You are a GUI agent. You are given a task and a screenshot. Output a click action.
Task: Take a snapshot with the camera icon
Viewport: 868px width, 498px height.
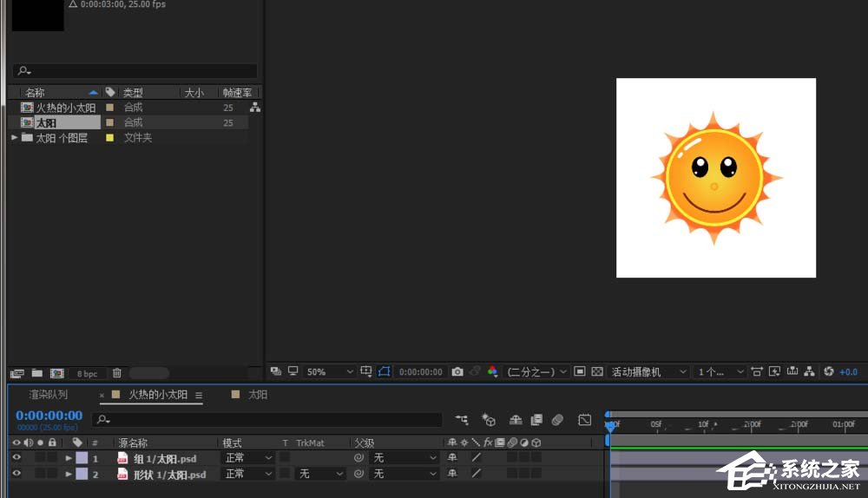(x=457, y=371)
